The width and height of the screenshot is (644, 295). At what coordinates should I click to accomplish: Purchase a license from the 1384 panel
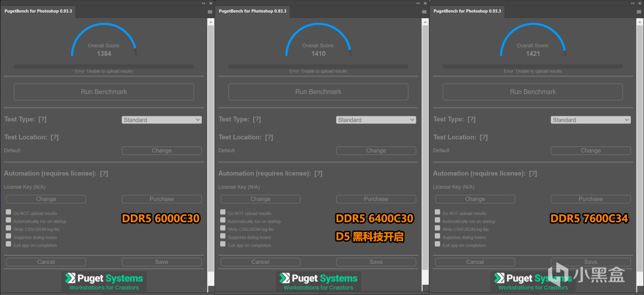162,199
